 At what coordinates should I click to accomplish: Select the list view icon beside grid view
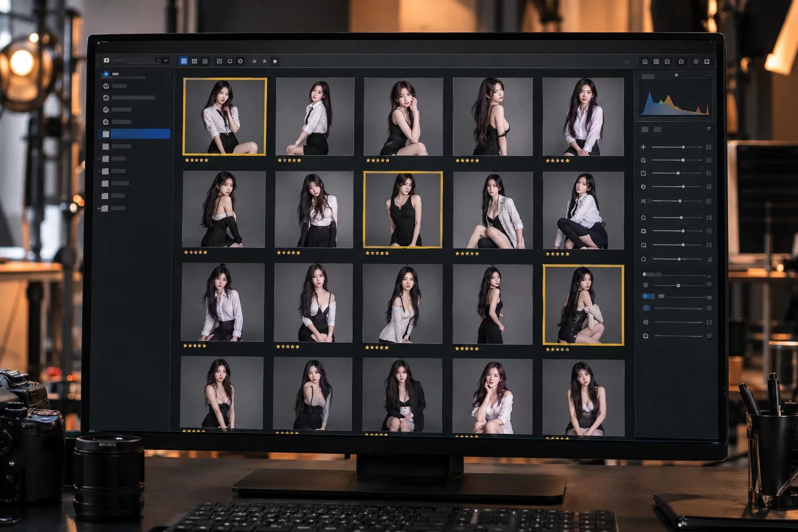(194, 61)
